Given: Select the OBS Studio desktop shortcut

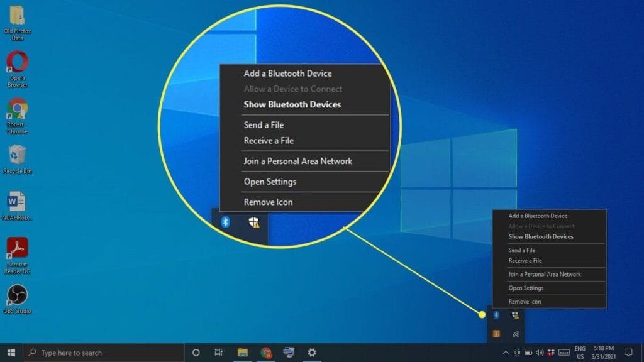Looking at the screenshot, I should click(18, 295).
